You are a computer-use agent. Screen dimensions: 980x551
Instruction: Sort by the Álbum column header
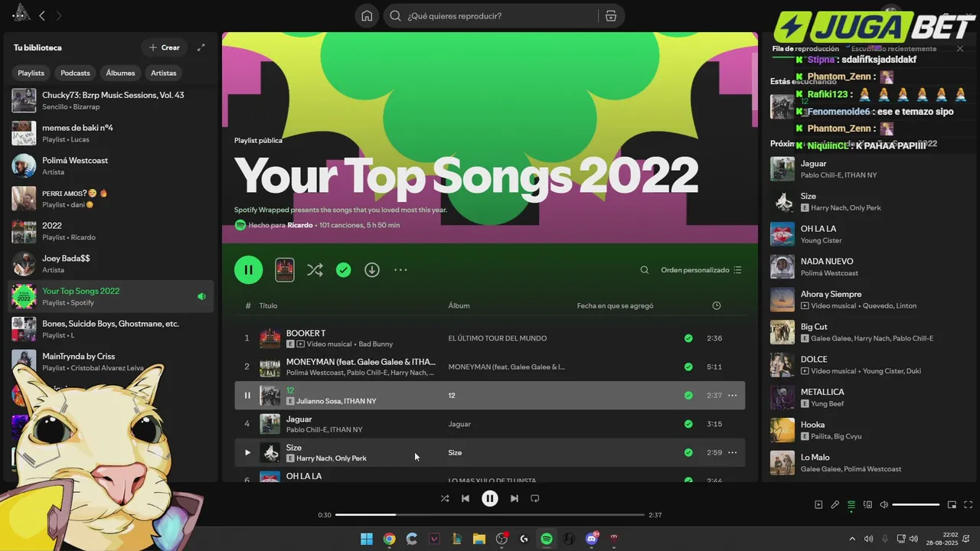[x=459, y=305]
